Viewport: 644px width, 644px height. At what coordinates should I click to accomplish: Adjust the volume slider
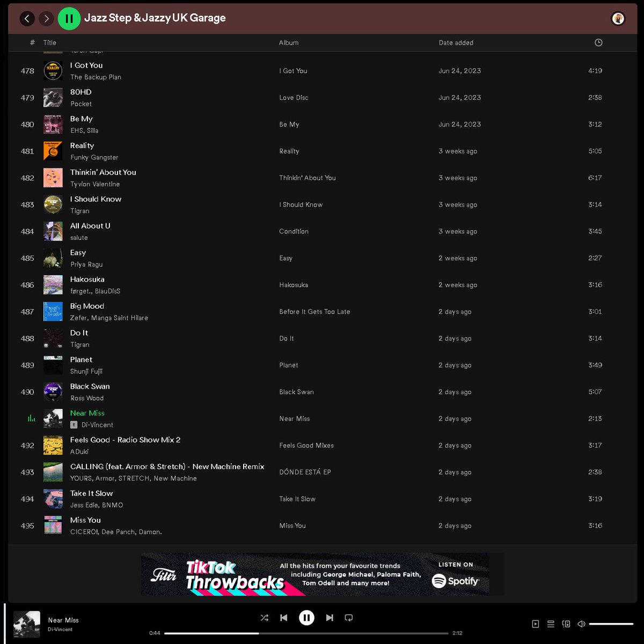point(611,624)
